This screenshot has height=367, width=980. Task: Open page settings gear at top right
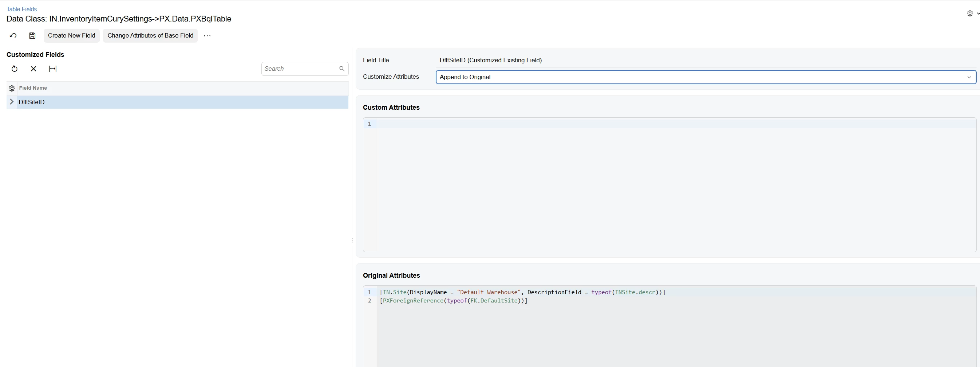[x=970, y=13]
